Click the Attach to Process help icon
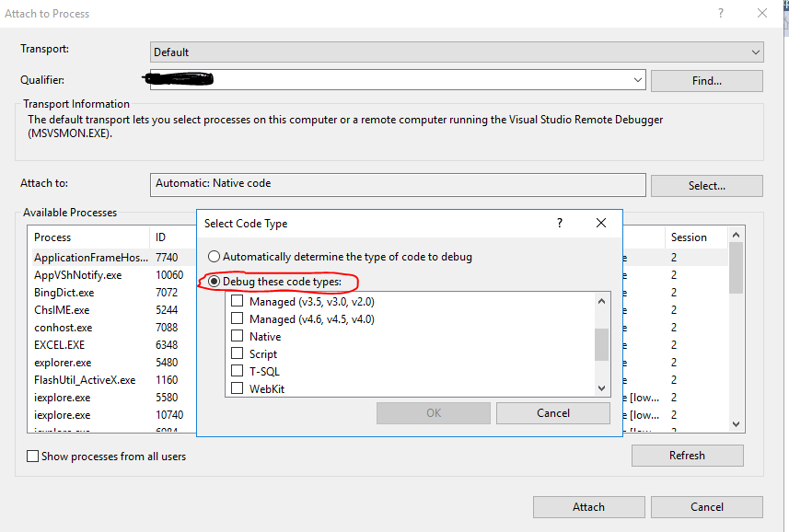The image size is (789, 532). (721, 14)
